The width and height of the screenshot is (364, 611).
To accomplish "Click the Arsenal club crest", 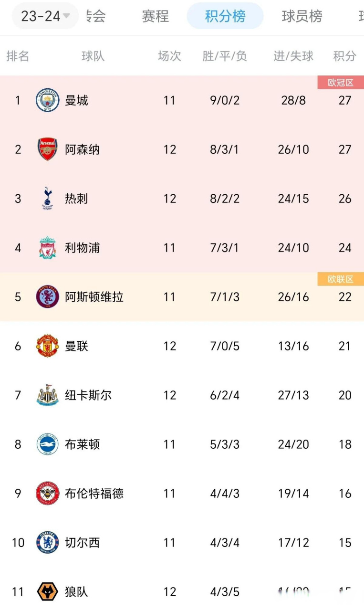I will [x=48, y=149].
